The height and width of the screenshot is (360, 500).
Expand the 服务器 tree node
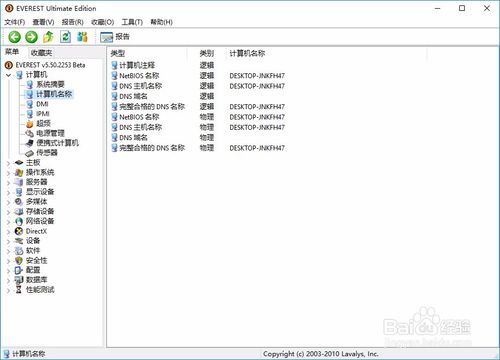pyautogui.click(x=8, y=182)
